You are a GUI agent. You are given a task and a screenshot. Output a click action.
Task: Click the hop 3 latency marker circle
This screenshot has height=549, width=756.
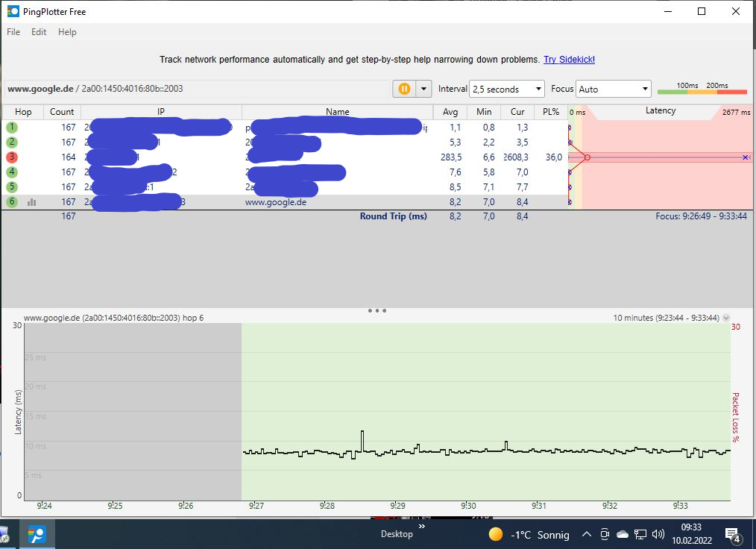(x=588, y=157)
